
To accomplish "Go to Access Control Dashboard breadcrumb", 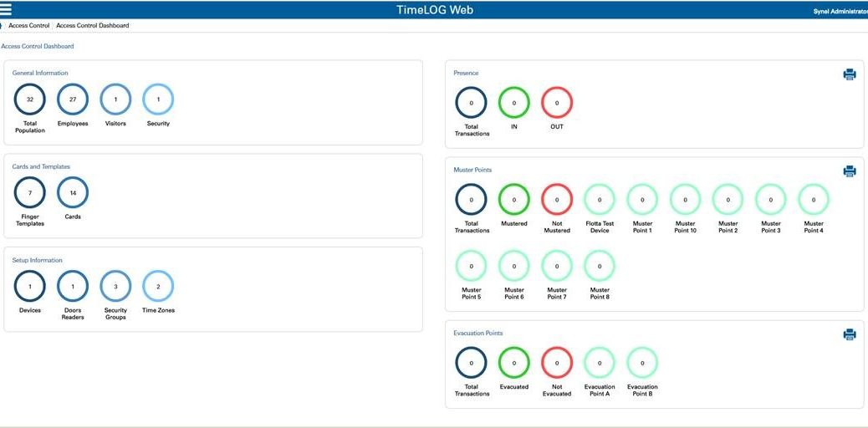I will click(x=93, y=26).
